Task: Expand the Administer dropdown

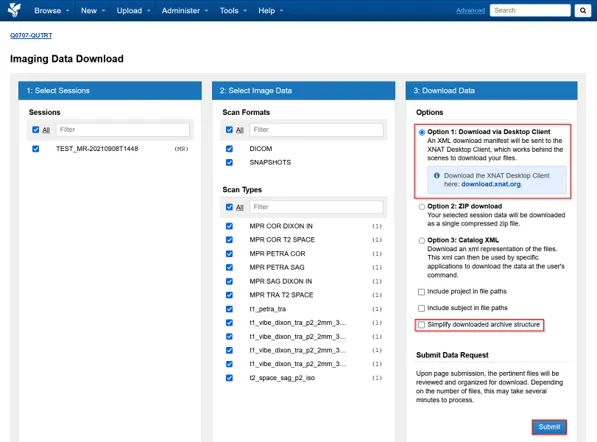Action: (x=185, y=11)
